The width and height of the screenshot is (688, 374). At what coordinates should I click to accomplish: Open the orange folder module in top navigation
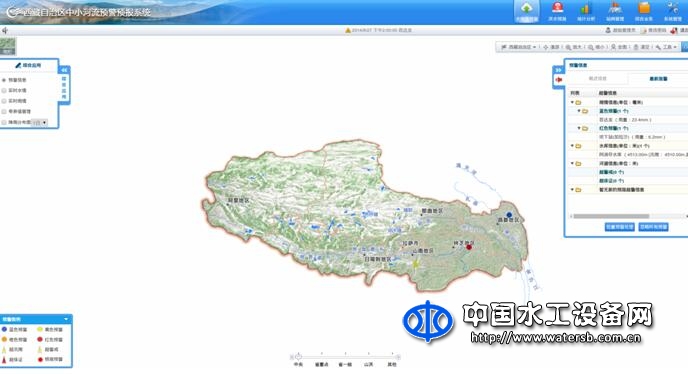pos(644,11)
